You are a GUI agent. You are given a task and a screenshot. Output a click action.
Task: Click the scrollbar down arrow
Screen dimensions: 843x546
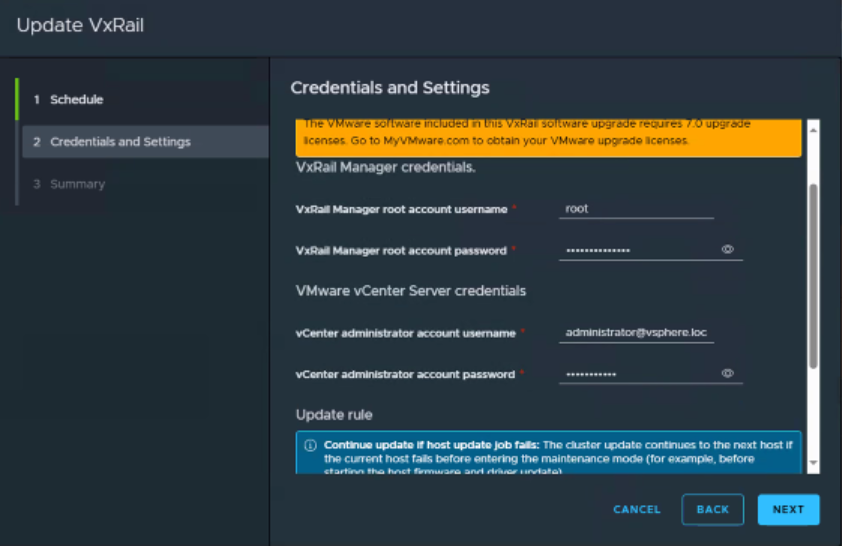click(813, 463)
